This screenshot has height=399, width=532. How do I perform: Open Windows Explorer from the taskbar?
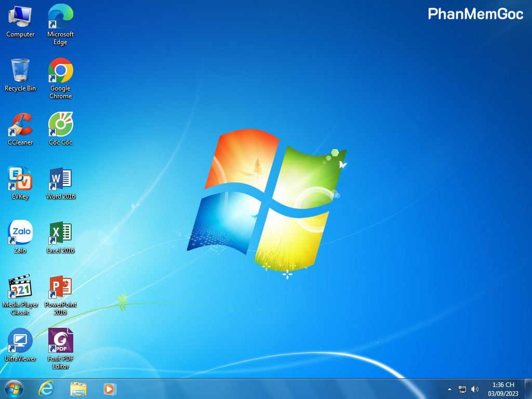pos(78,389)
